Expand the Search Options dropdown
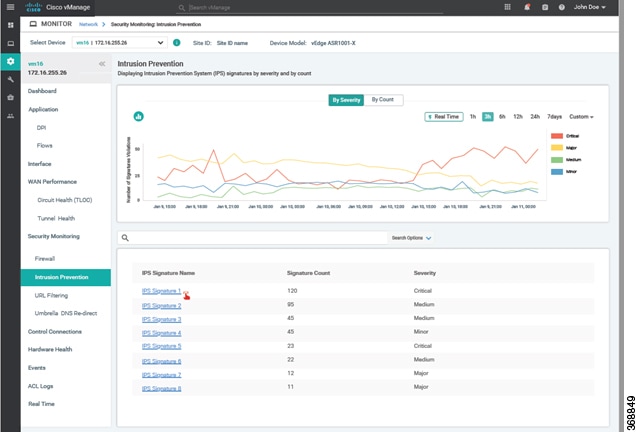 click(x=411, y=238)
